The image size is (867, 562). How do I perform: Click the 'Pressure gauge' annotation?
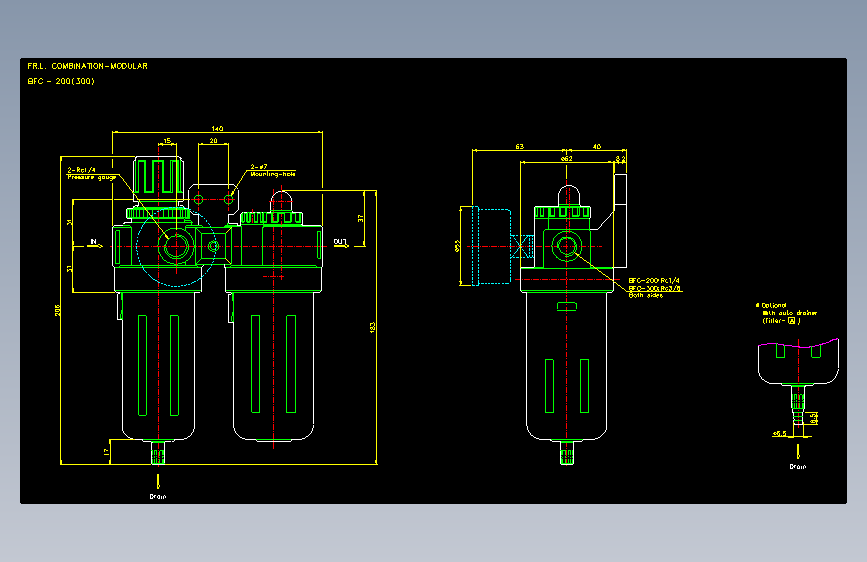(92, 177)
